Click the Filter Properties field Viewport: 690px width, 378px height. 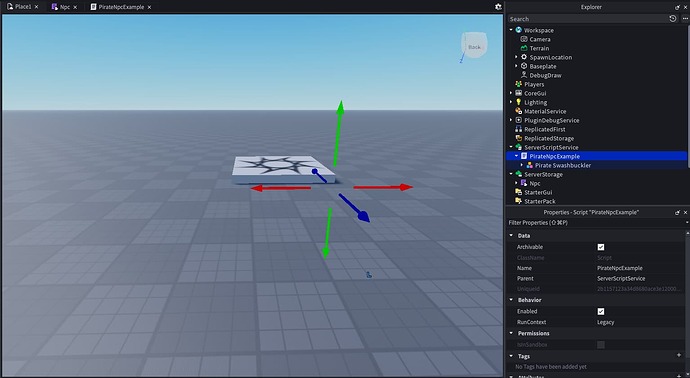coord(595,223)
